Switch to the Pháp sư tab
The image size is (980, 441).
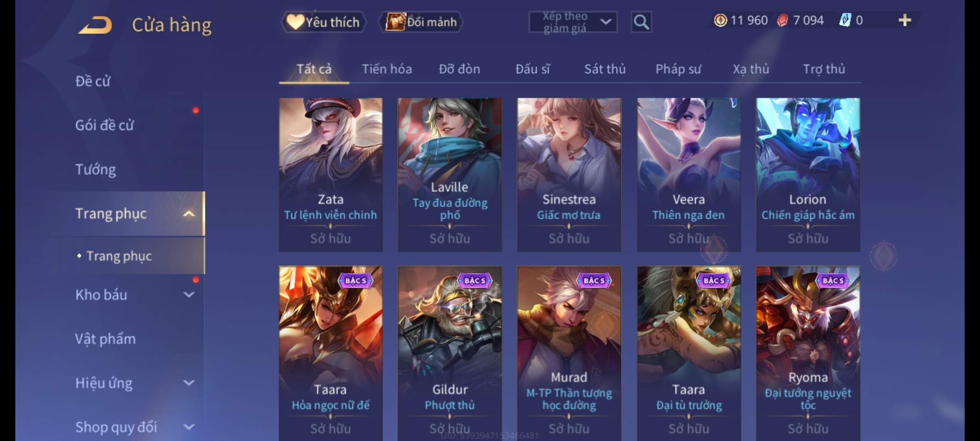pyautogui.click(x=678, y=69)
